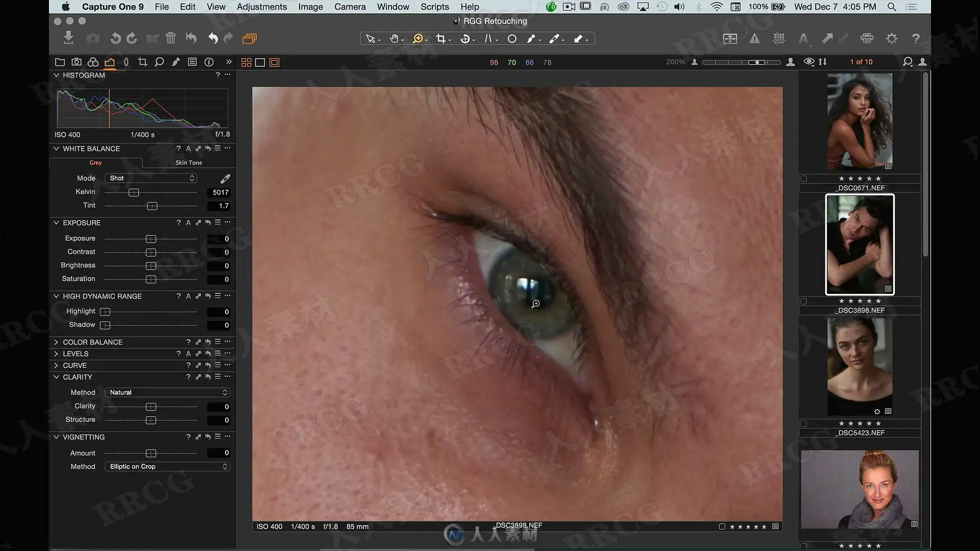Pick white balance with eyedropper icon
Viewport: 980px width, 551px height.
pyautogui.click(x=225, y=179)
